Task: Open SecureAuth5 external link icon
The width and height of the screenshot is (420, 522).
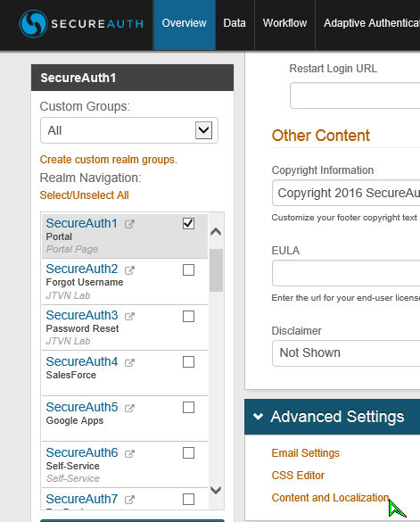Action: 129,408
